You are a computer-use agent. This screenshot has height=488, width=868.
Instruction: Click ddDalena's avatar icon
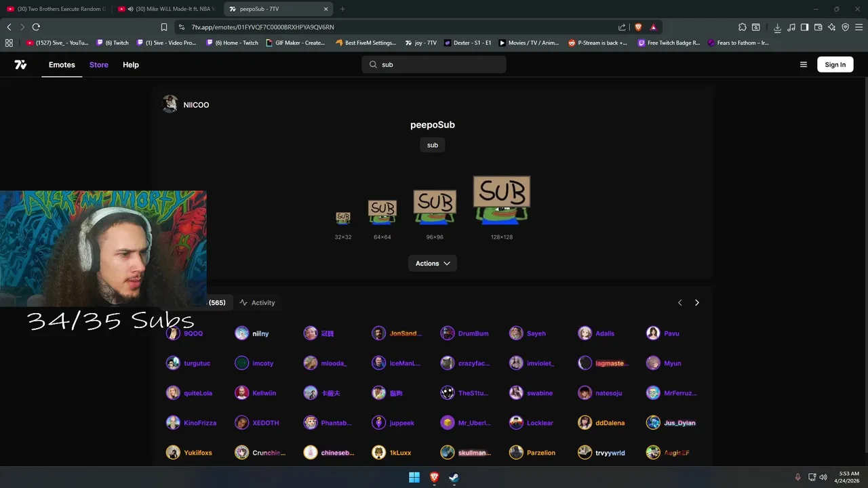pyautogui.click(x=585, y=423)
